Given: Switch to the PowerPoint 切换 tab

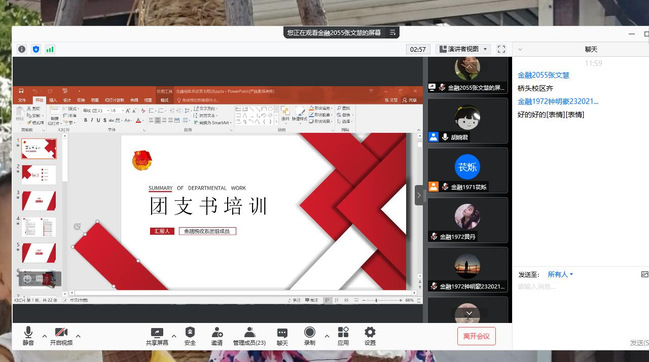Looking at the screenshot, I should [81, 100].
